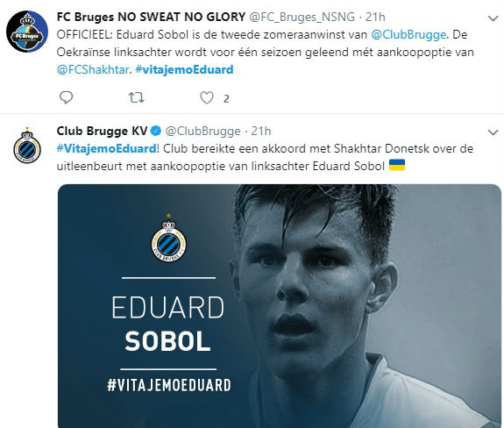Open the @FCShakhtar mention link

(93, 69)
